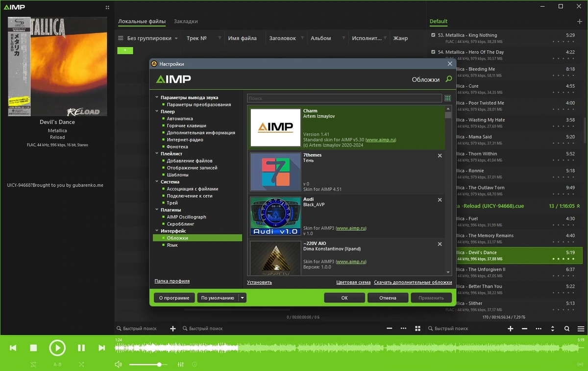Collapse 'Параметры вывода звука' tree node
This screenshot has width=588, height=371.
pyautogui.click(x=157, y=98)
